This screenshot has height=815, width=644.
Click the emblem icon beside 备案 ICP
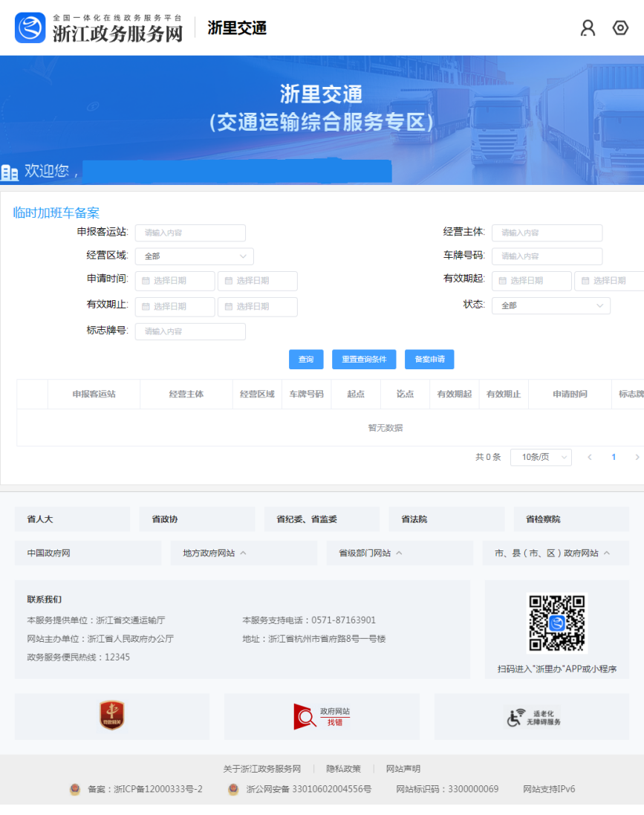75,789
